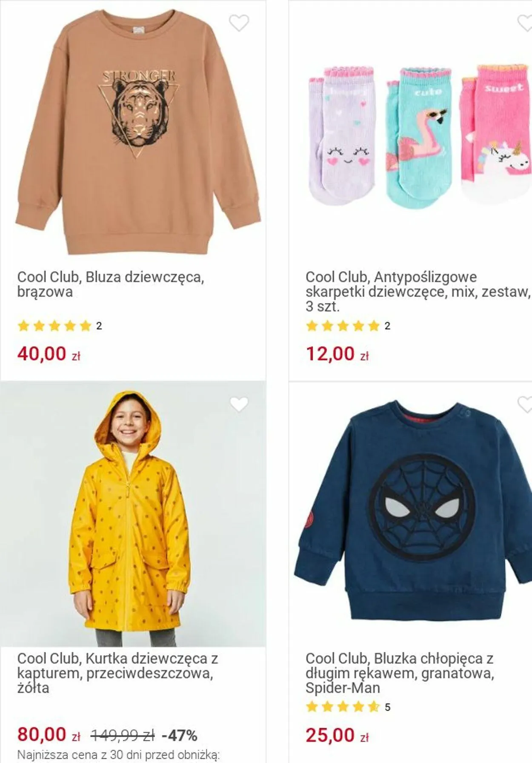Screen dimensions: 532x763
Task: Favorite the brown girls' sweatshirt with heart icon
Action: [x=239, y=23]
